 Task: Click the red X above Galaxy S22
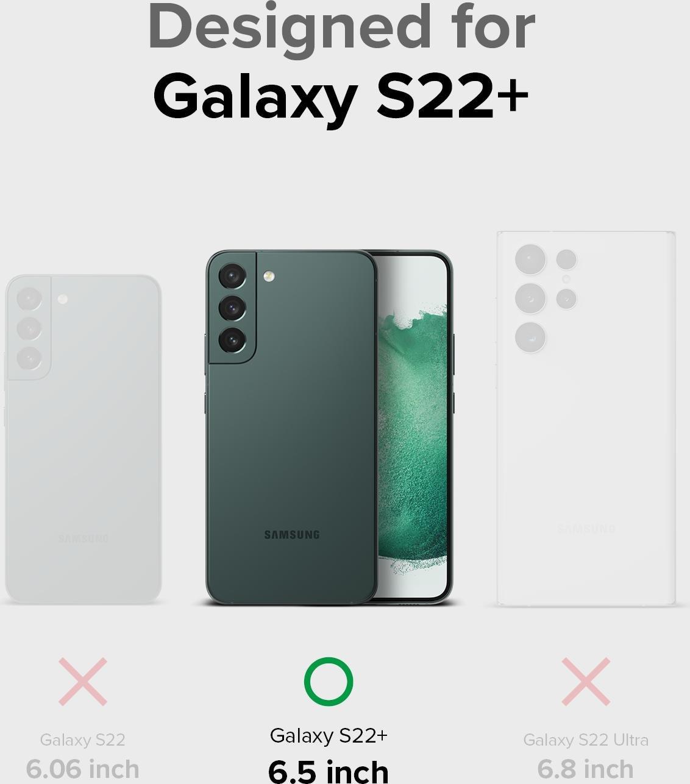click(83, 682)
